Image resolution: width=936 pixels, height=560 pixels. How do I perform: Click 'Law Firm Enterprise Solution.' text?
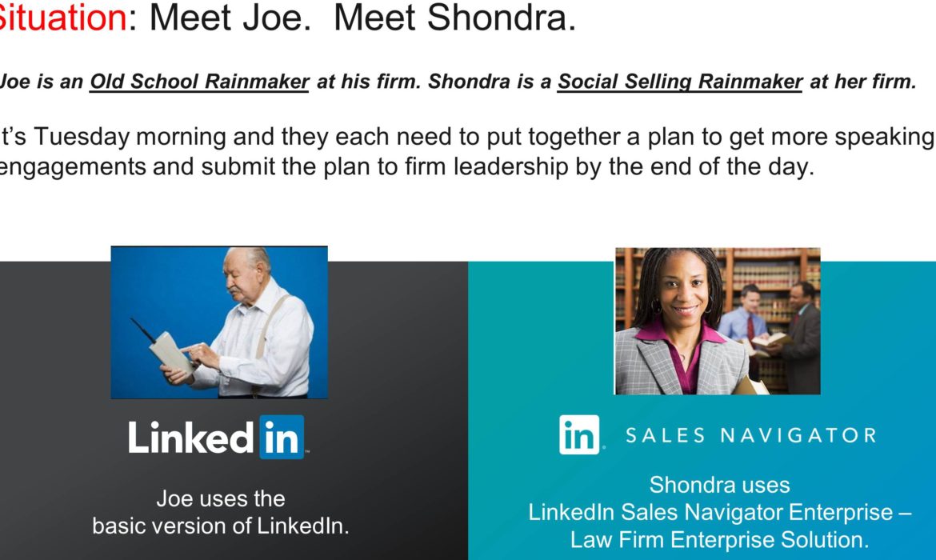tap(719, 540)
